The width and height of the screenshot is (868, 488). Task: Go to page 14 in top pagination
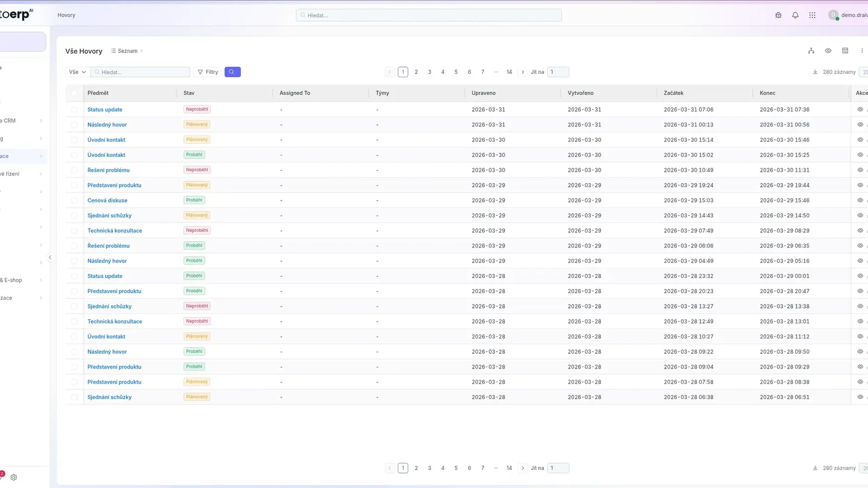(x=509, y=72)
